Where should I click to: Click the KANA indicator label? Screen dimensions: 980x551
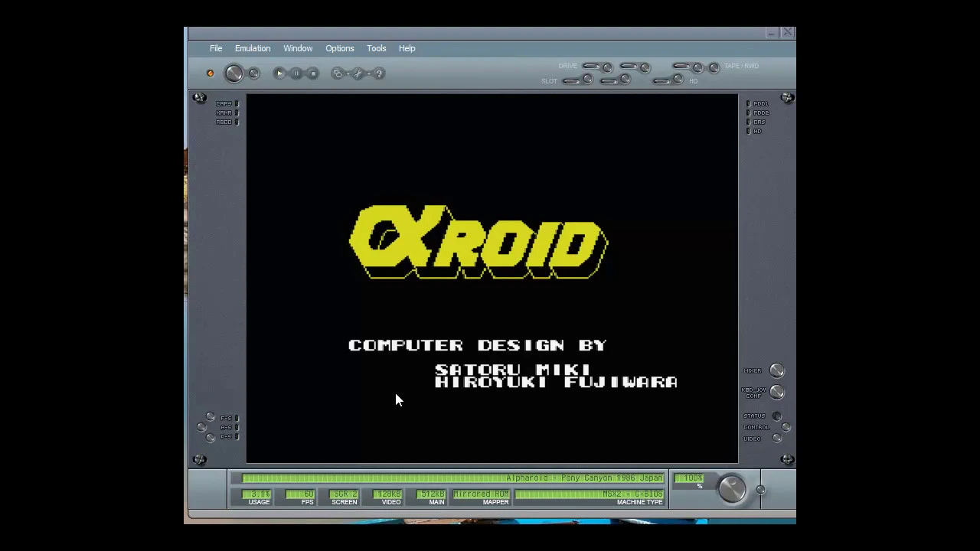point(224,112)
